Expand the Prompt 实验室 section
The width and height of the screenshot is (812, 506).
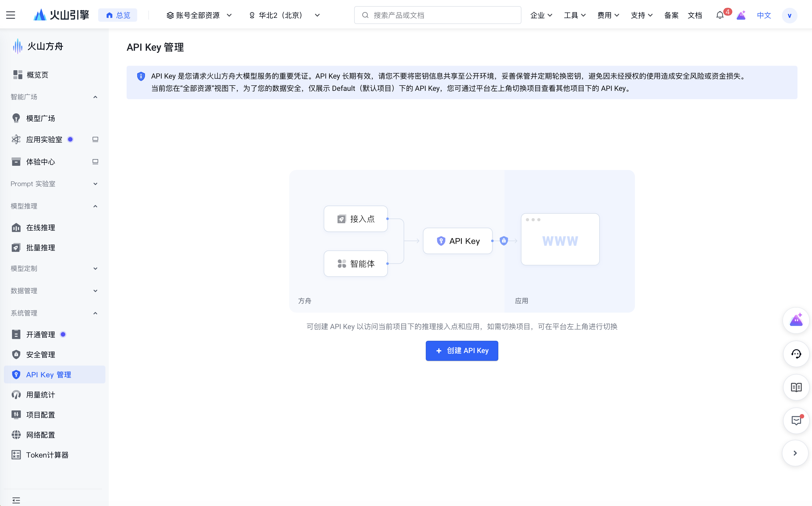click(x=95, y=184)
